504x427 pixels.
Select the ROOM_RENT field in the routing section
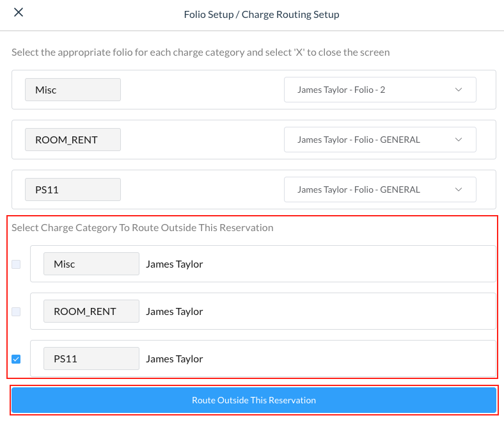point(91,311)
